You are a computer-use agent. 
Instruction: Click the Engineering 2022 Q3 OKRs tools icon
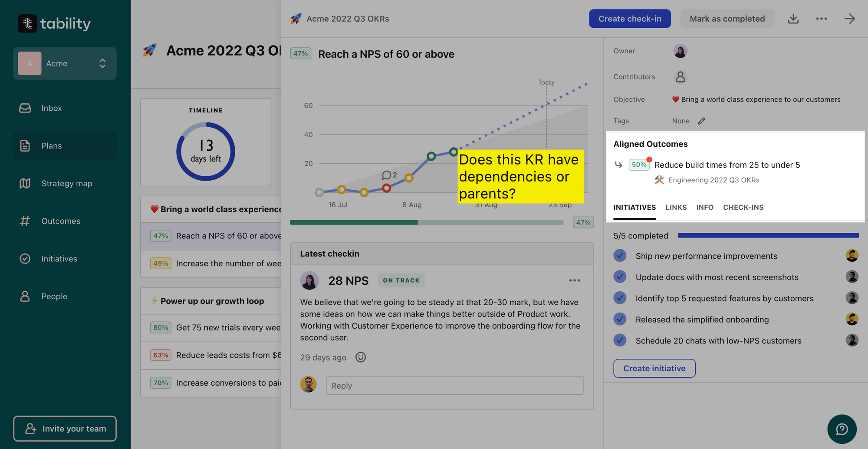(659, 180)
